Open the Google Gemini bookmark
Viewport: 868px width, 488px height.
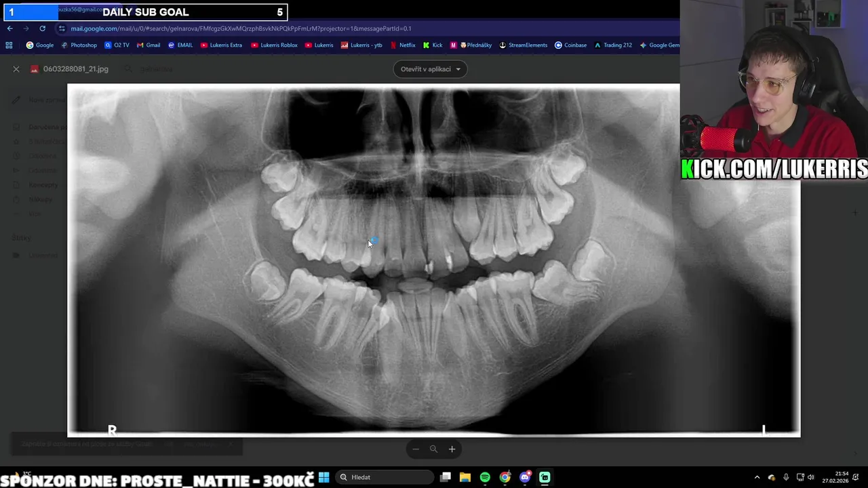pos(659,45)
